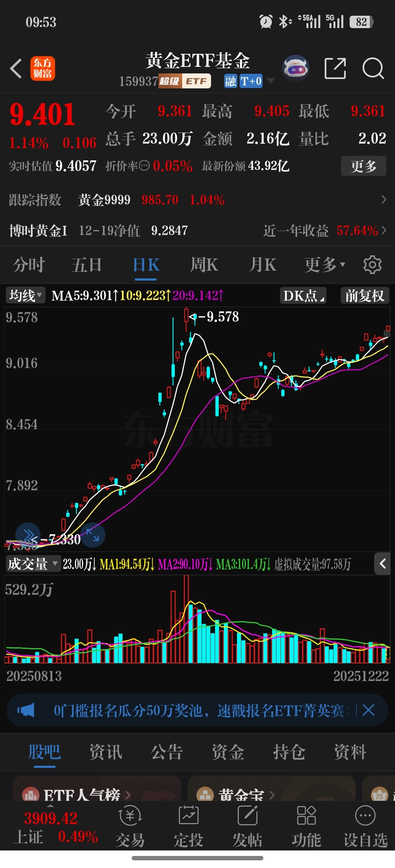
Task: Expand 近一年收益 57.64% arrow
Action: click(384, 231)
